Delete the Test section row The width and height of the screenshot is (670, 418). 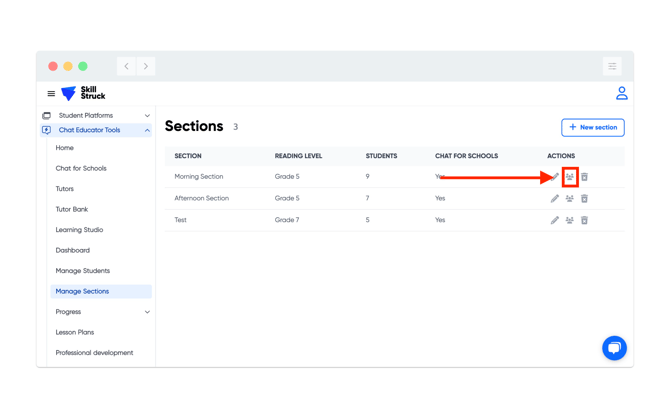[585, 220]
